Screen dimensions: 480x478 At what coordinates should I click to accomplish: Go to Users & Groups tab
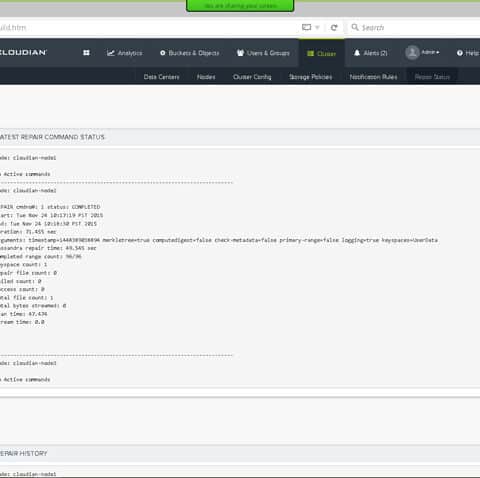(263, 53)
